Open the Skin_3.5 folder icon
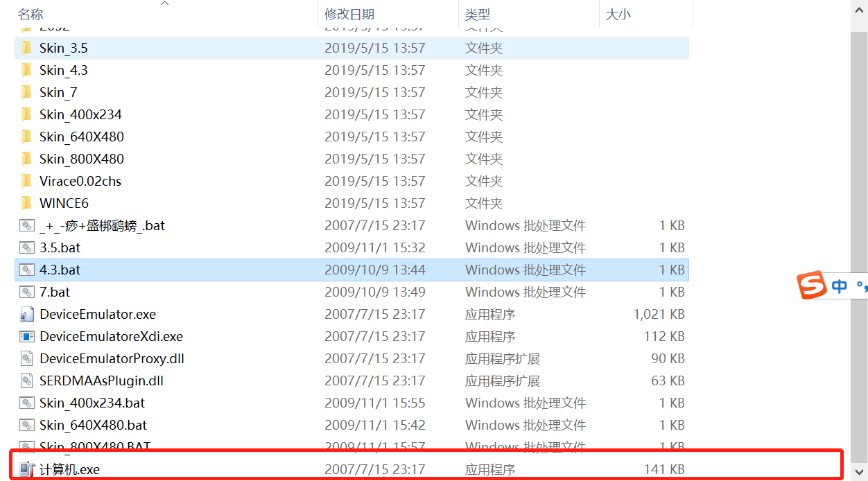This screenshot has height=481, width=868. pos(27,48)
